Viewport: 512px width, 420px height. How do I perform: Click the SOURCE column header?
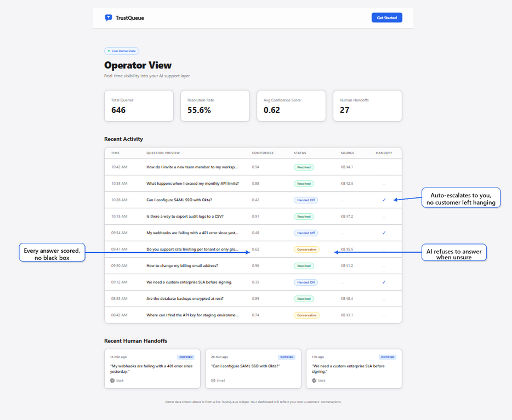(348, 153)
